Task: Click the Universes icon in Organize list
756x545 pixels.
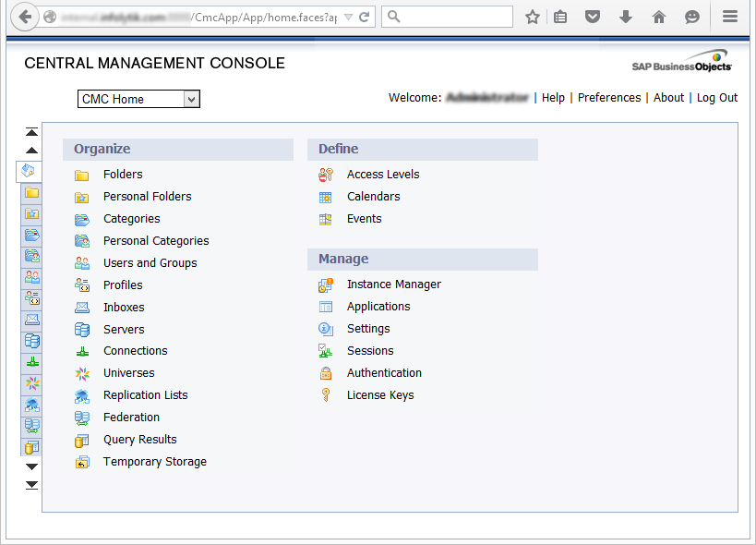Action: click(82, 373)
